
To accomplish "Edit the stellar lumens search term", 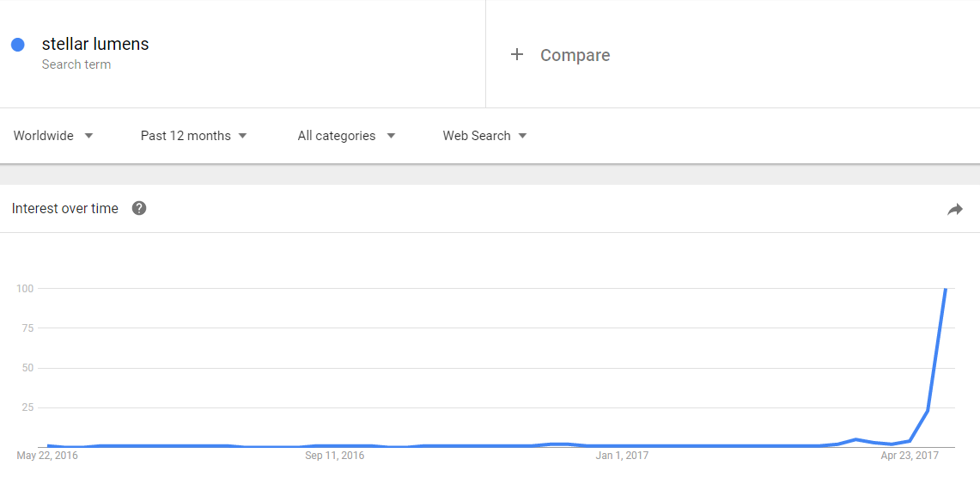I will pos(95,45).
